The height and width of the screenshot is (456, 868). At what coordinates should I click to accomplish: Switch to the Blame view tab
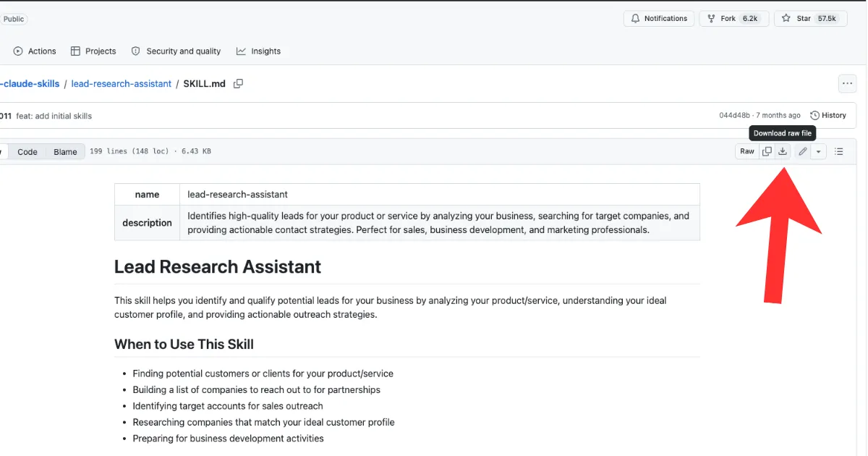pyautogui.click(x=65, y=152)
